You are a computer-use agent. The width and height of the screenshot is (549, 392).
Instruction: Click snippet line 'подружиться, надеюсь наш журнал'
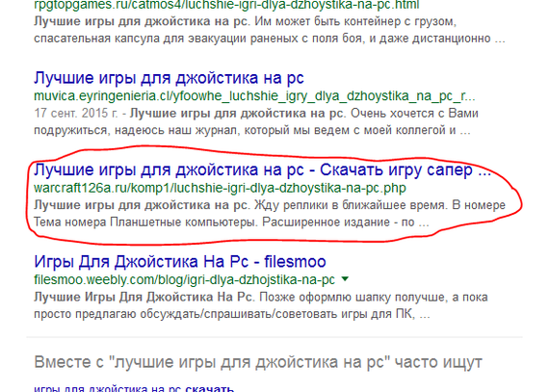137,131
